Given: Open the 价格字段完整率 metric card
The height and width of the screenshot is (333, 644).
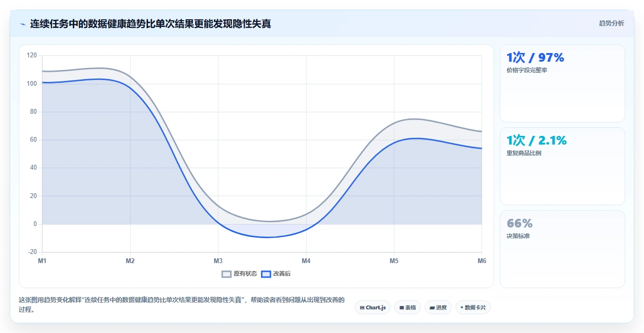Looking at the screenshot, I should tap(563, 83).
